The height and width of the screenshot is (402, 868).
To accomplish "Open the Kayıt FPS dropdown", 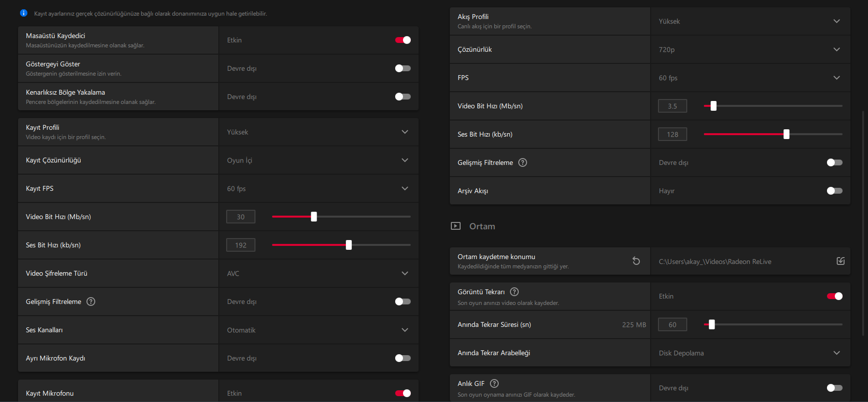I will click(x=318, y=188).
